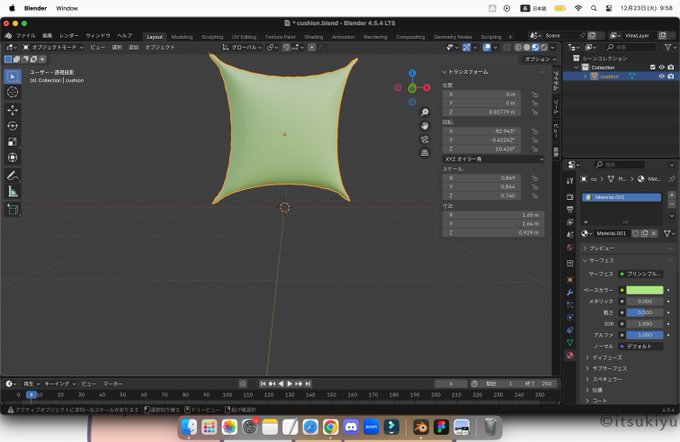
Task: Disable cushion object in renders camera icon
Action: [x=671, y=76]
